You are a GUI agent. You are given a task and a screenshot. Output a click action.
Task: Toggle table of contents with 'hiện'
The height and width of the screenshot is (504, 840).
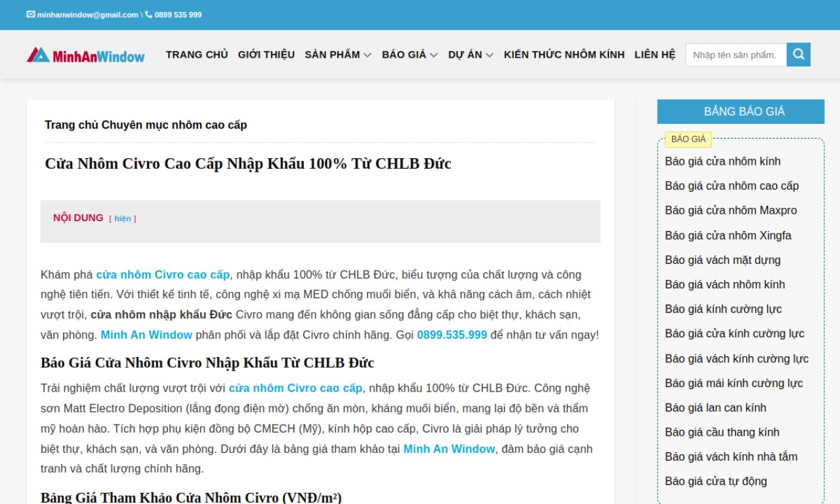123,219
